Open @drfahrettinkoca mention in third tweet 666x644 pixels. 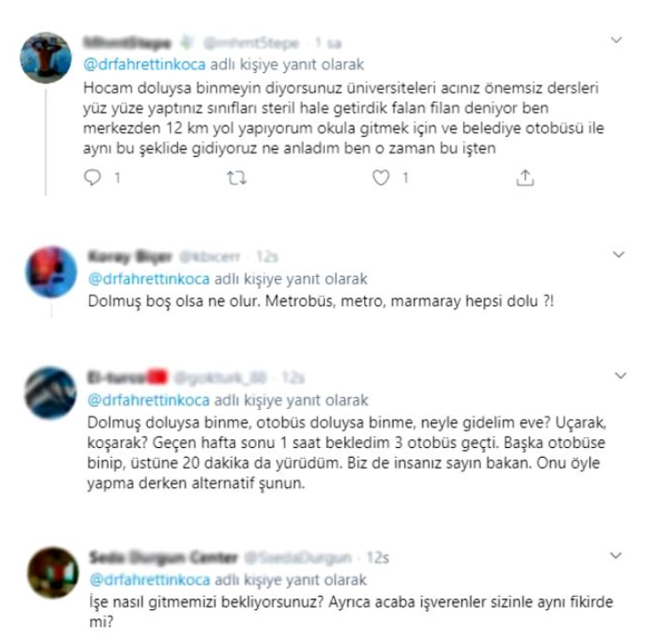point(148,400)
